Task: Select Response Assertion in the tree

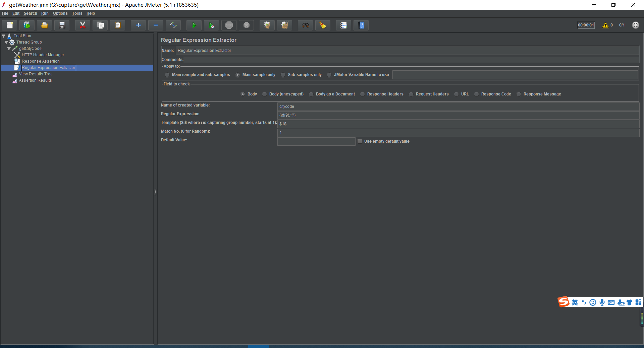Action: point(41,61)
